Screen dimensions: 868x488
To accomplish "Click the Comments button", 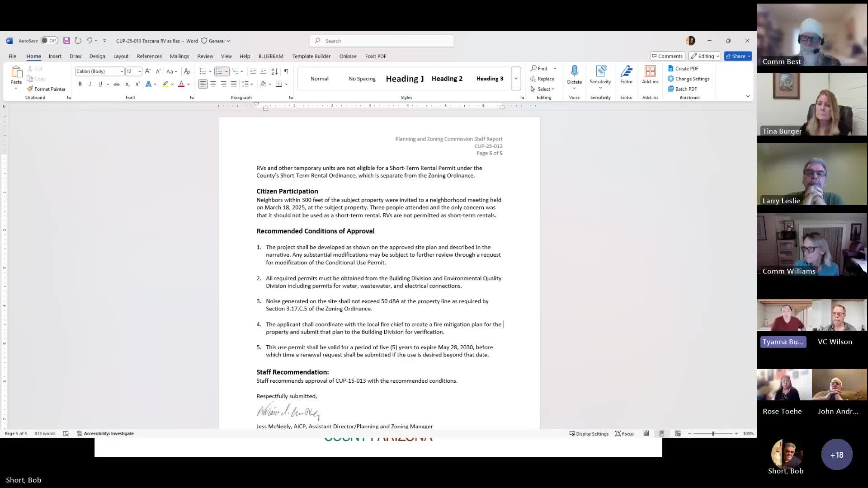I will (667, 56).
